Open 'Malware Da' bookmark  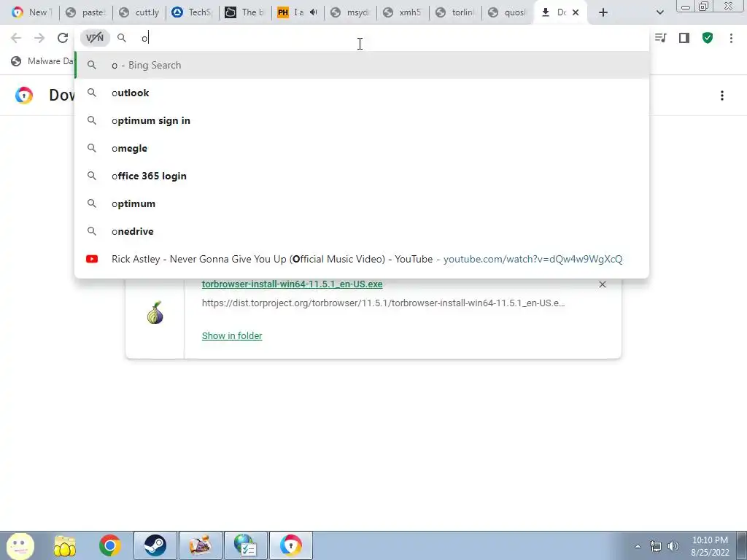click(x=43, y=61)
